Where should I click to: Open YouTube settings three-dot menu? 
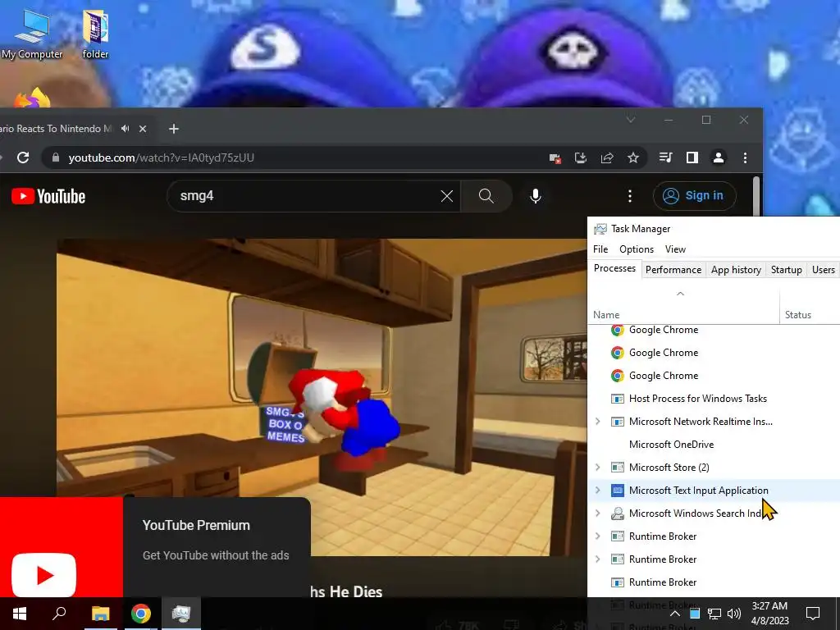click(x=630, y=196)
